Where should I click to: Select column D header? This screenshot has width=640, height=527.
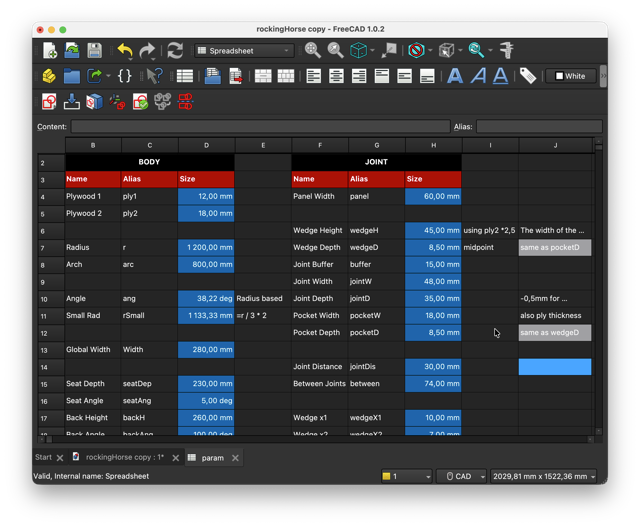point(206,145)
